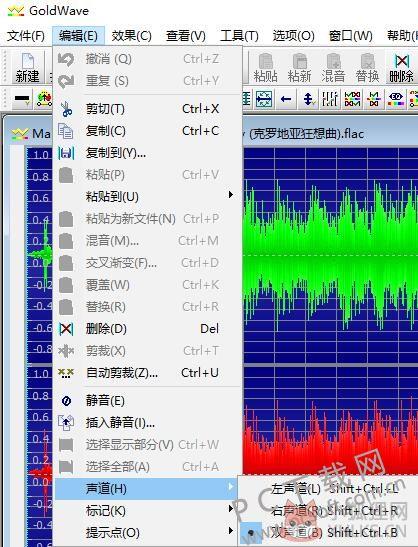This screenshot has width=418, height=547.
Task: Select 静音(E) from the Edit menu
Action: point(147,400)
